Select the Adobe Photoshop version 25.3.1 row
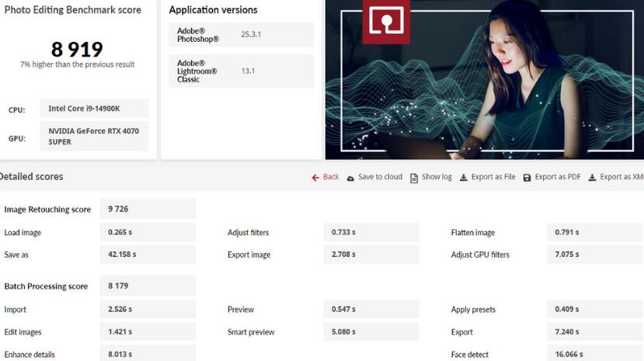 click(240, 35)
